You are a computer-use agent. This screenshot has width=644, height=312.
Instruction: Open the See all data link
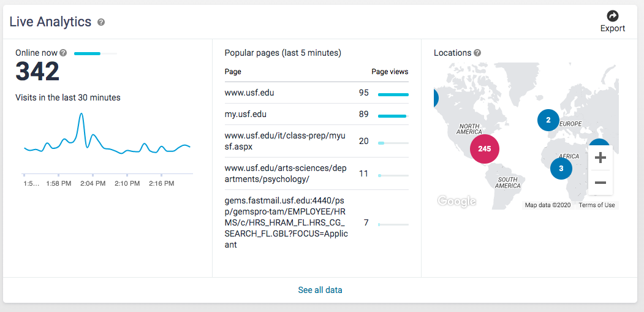tap(320, 290)
